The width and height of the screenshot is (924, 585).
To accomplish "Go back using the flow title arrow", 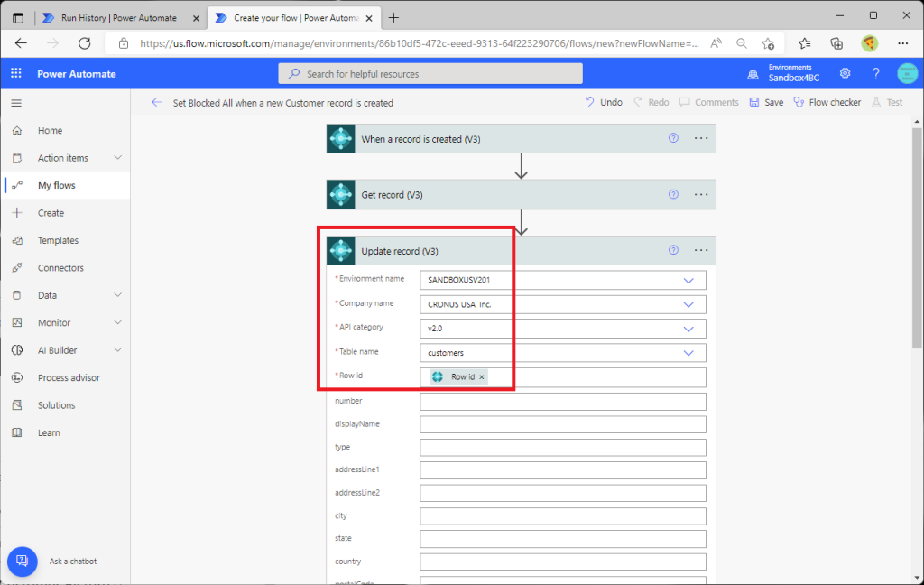I will coord(156,103).
